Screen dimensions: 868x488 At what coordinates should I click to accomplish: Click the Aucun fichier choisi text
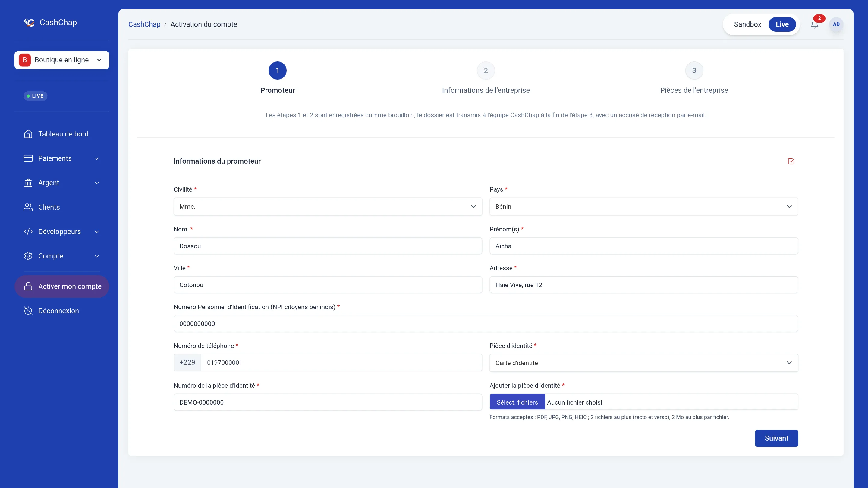click(574, 402)
